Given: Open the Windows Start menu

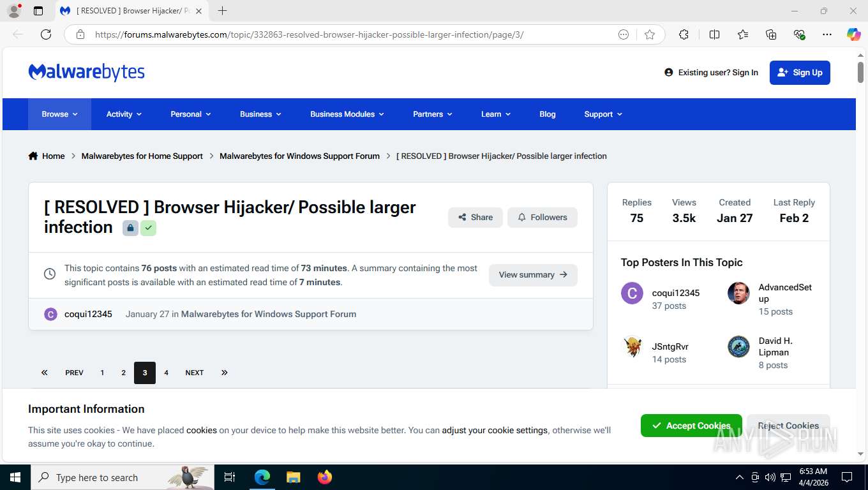Looking at the screenshot, I should coord(15,477).
